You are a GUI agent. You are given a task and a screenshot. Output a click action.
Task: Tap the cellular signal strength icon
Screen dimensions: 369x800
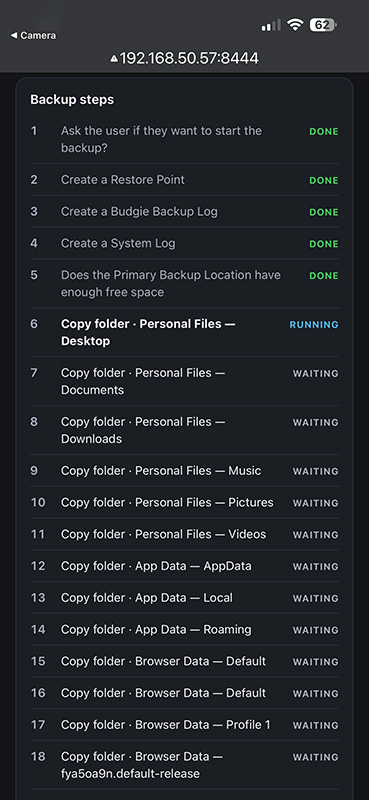point(271,25)
